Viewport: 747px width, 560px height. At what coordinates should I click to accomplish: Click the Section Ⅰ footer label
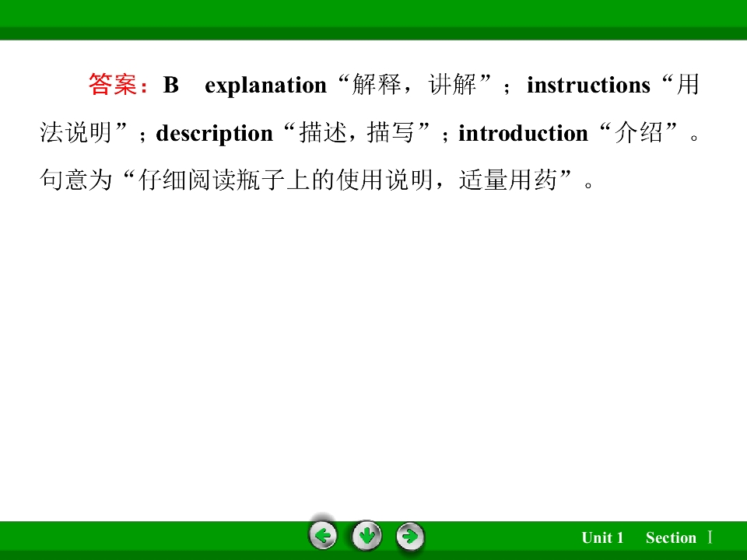point(679,537)
